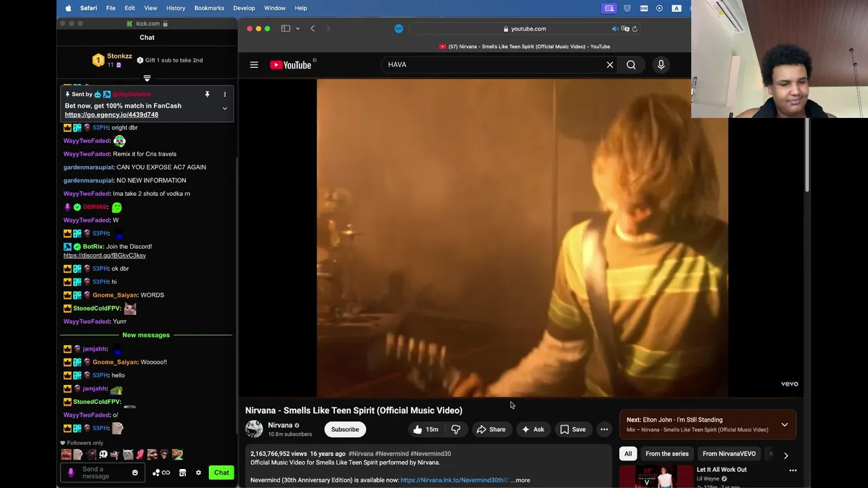Image resolution: width=868 pixels, height=488 pixels.
Task: Open the Apple menu
Action: pos(68,8)
